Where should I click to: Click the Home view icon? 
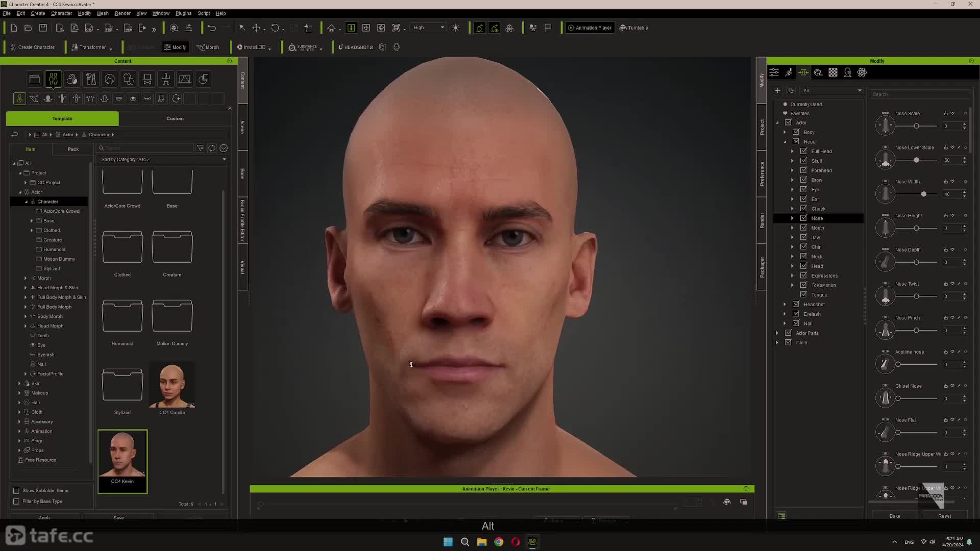pos(331,28)
